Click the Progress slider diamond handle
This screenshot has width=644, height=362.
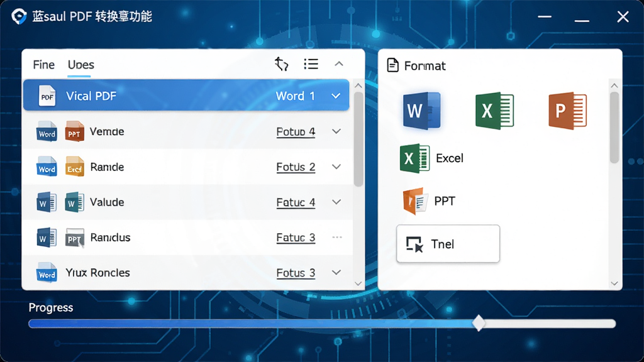point(479,323)
